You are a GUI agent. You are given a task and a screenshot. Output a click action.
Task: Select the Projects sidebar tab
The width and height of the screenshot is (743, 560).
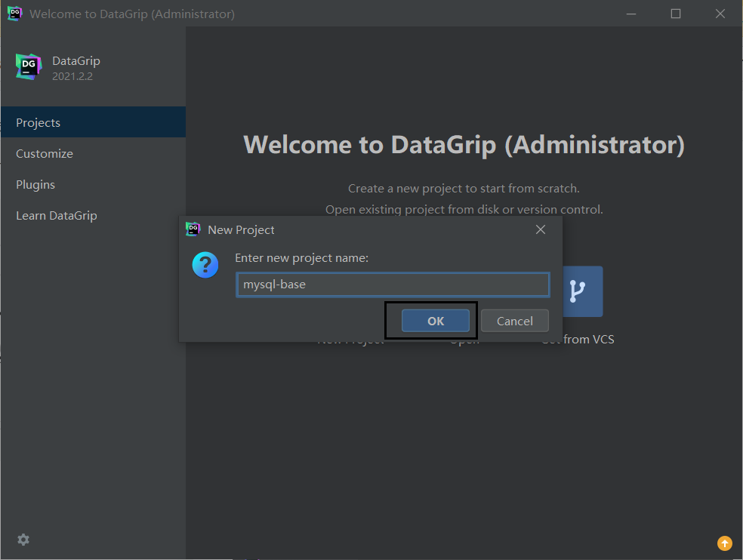(x=94, y=122)
